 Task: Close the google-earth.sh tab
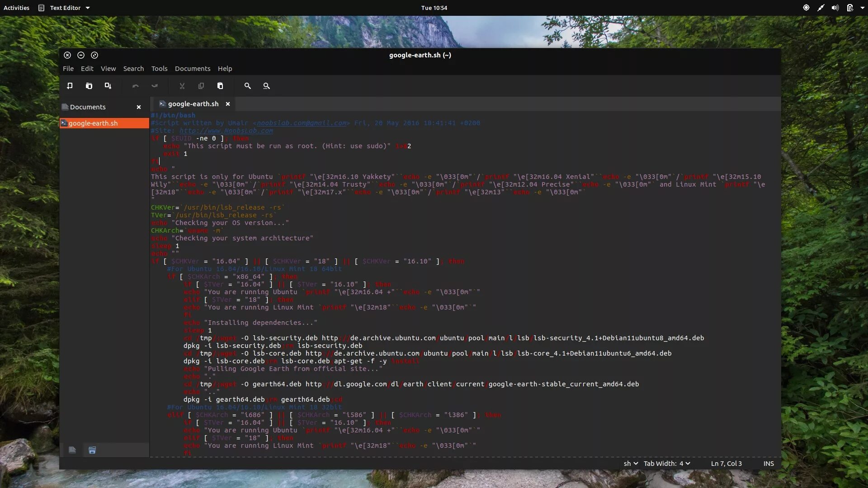pos(228,104)
